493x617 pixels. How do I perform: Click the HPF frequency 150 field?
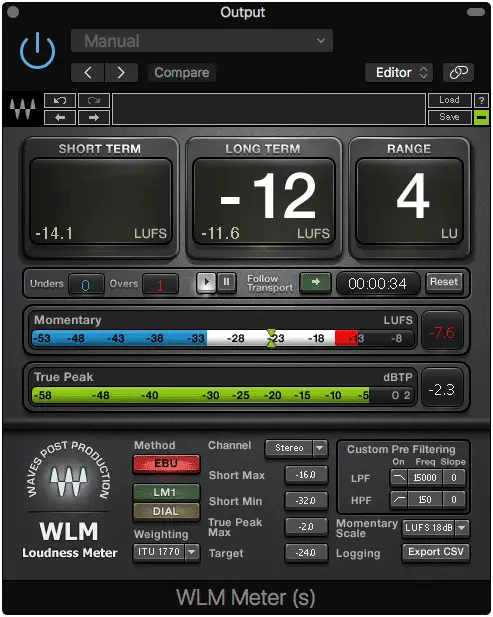click(425, 500)
